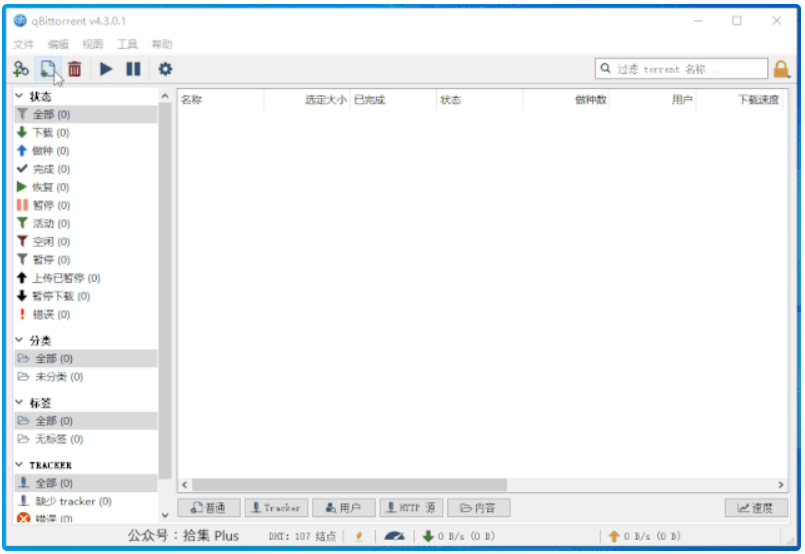Sort by the 下载速度 column
The image size is (805, 554).
(739, 100)
